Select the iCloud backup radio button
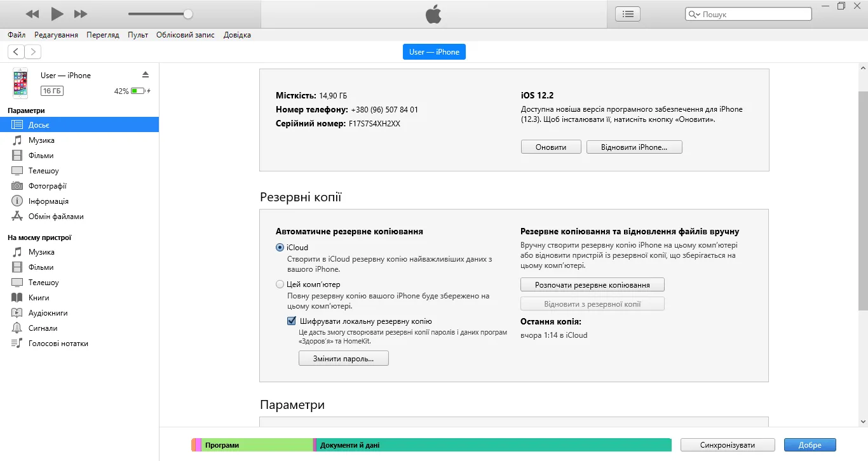Screen dimensions: 868x461 pyautogui.click(x=280, y=248)
